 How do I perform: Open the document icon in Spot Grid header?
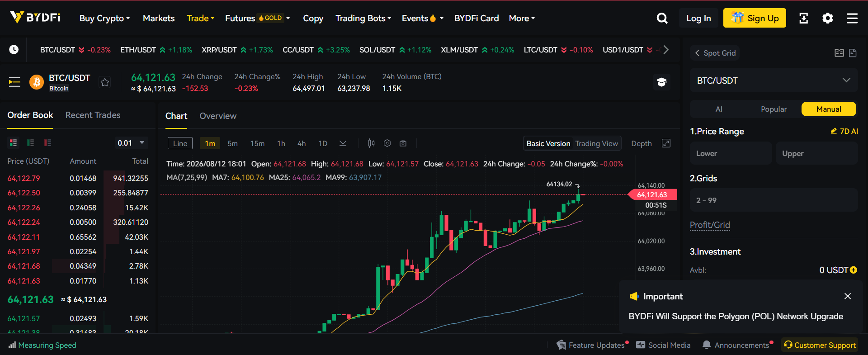(853, 53)
